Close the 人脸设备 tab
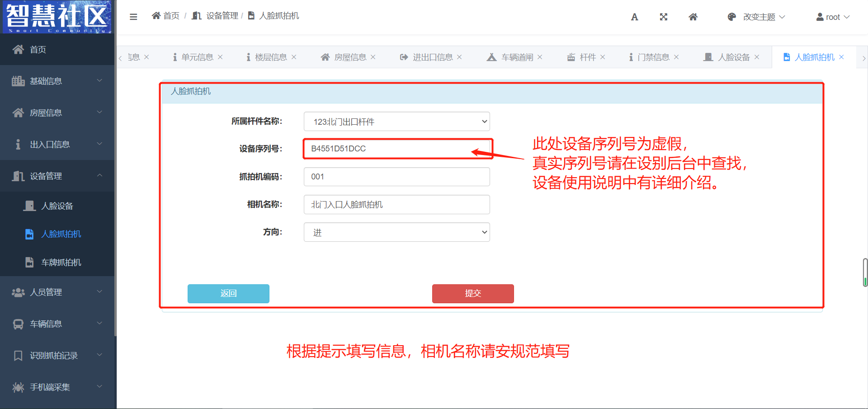The height and width of the screenshot is (409, 868). click(757, 57)
